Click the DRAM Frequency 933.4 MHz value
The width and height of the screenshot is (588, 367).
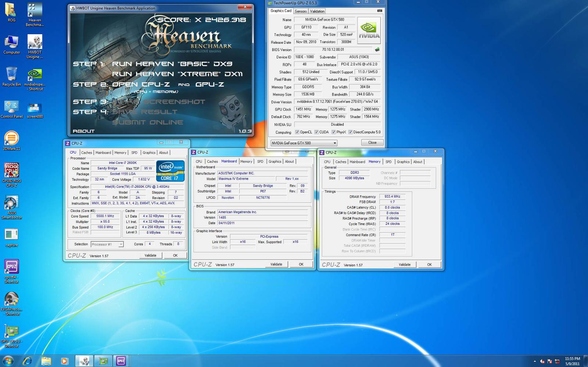[x=392, y=197]
